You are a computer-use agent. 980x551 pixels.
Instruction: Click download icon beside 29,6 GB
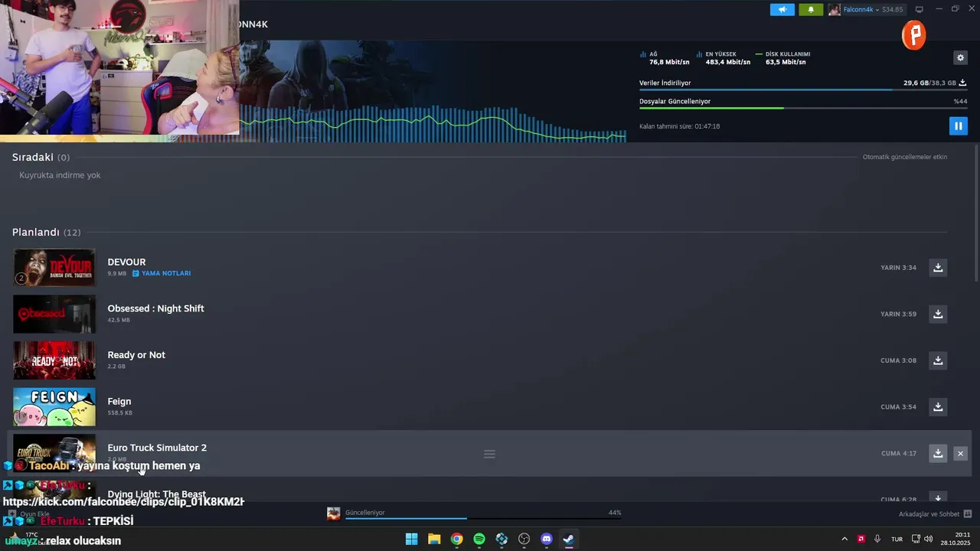962,83
